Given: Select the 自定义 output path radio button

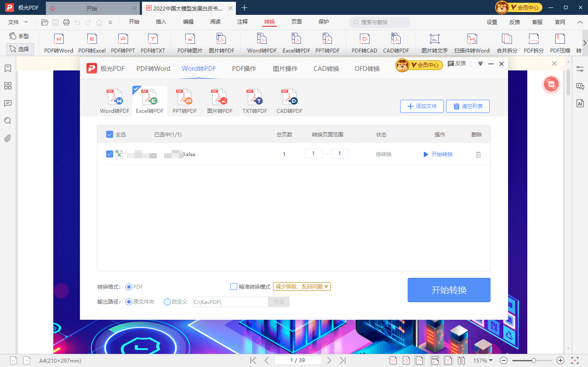Looking at the screenshot, I should [166, 301].
